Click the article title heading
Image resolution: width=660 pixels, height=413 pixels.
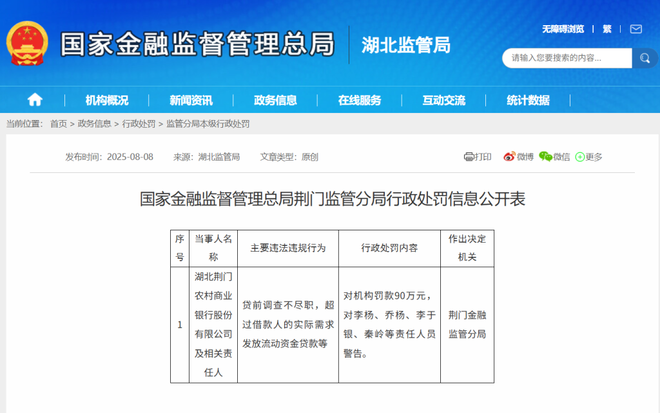[x=333, y=199]
